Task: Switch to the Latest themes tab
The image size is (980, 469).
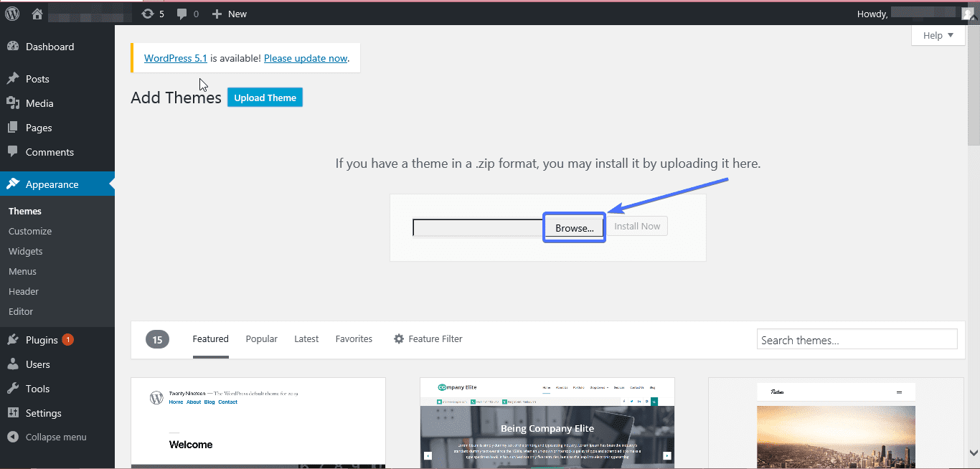Action: [306, 339]
